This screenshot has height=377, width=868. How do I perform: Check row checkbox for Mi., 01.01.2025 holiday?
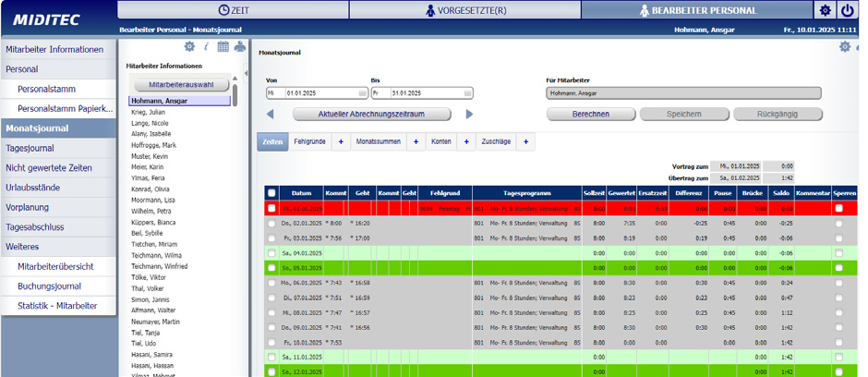point(271,209)
